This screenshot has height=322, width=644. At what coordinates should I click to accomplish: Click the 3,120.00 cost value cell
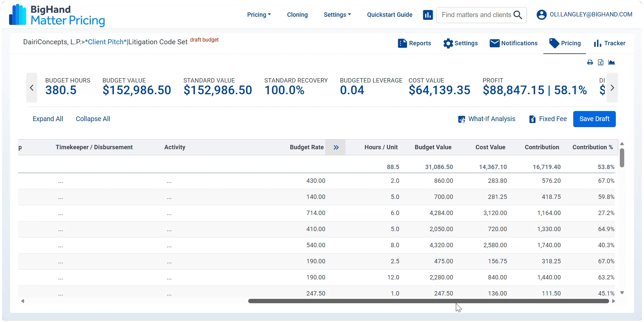[x=495, y=213]
